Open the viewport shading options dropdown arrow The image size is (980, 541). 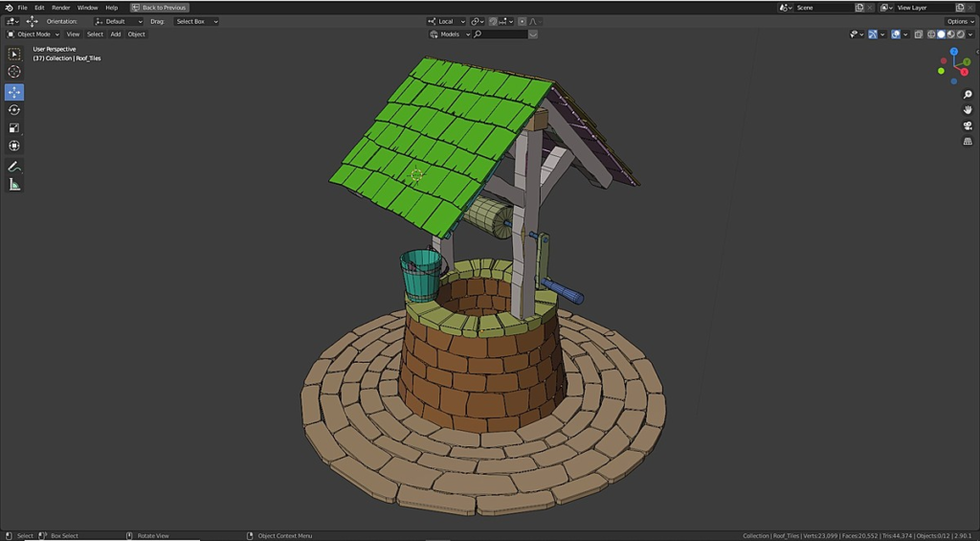970,34
